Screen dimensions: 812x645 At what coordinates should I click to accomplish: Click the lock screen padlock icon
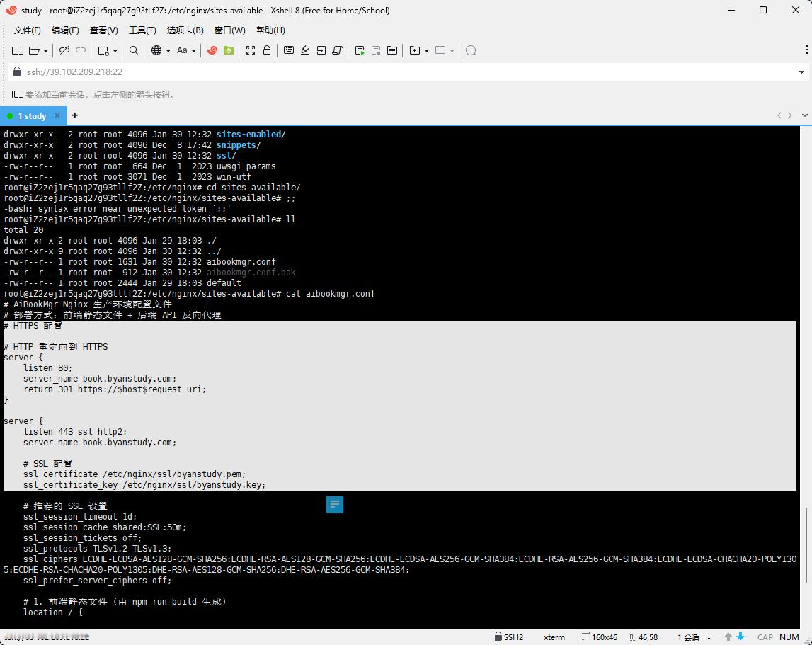(x=267, y=50)
